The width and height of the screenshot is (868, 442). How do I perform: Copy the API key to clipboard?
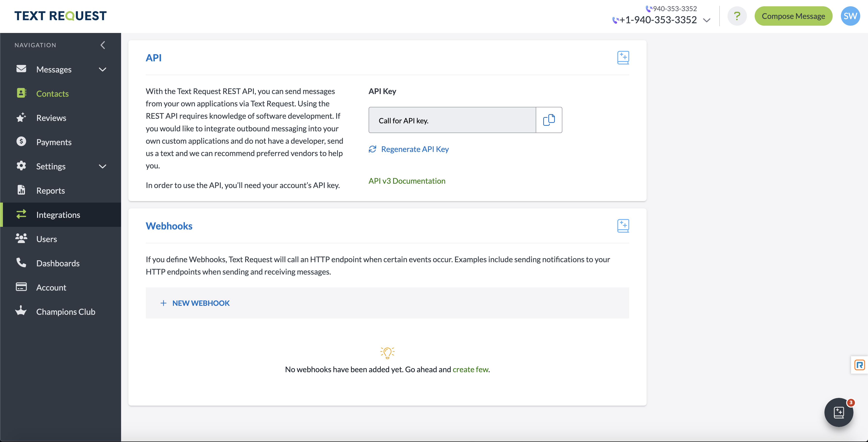coord(549,120)
